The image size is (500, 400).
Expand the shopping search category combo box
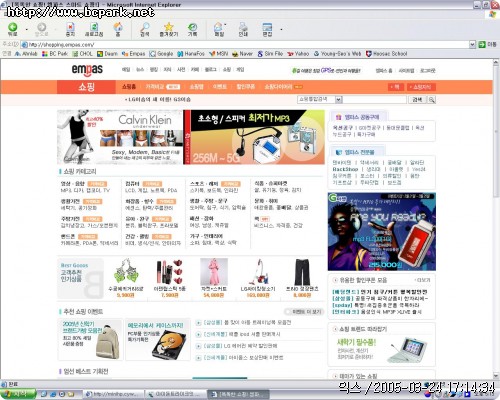320,99
